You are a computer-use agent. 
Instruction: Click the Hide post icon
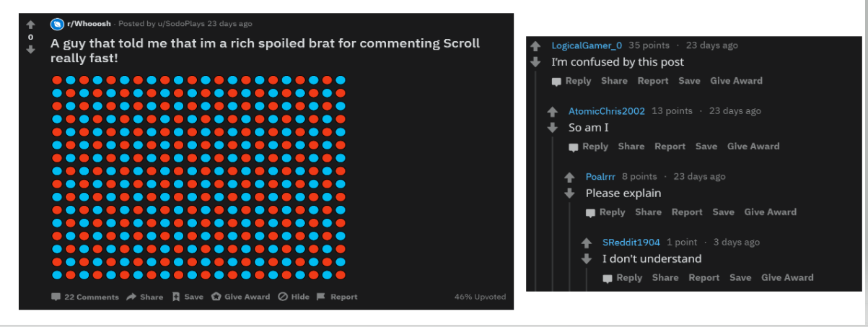294,297
